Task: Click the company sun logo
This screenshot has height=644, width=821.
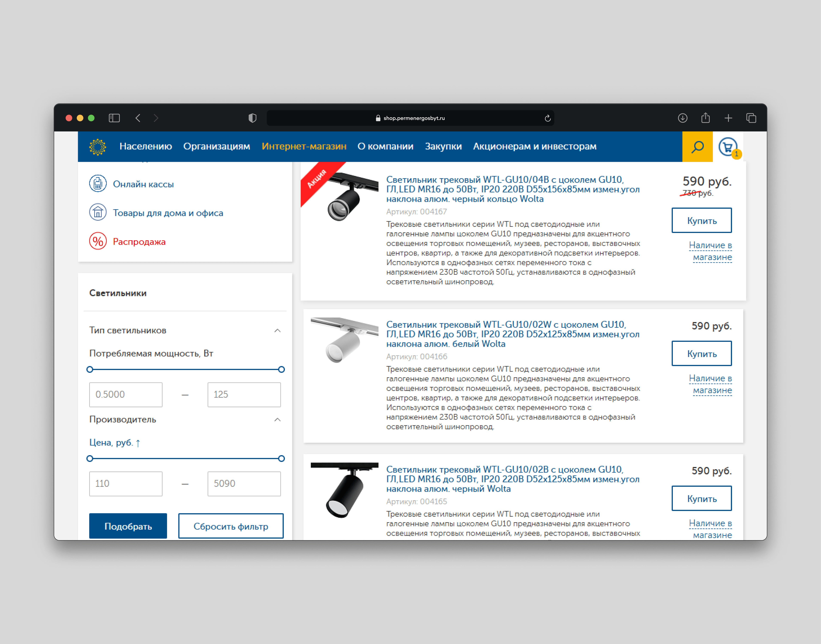Action: pos(98,147)
